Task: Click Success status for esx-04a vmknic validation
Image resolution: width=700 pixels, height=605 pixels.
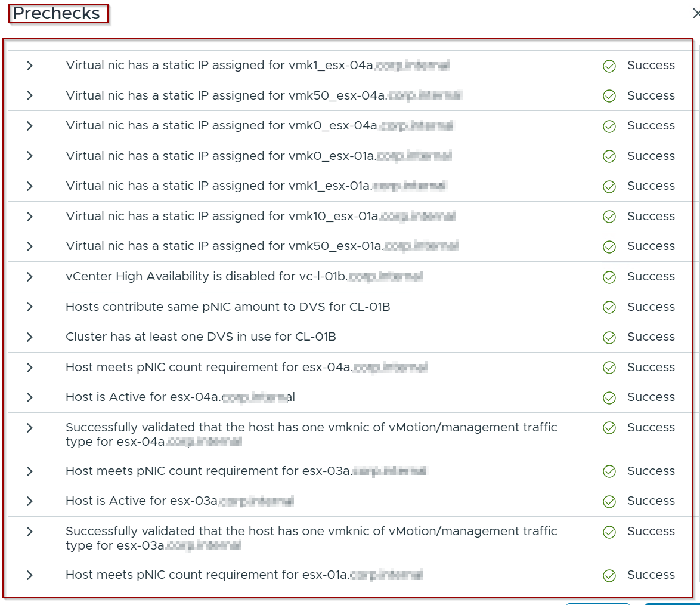Action: click(651, 428)
